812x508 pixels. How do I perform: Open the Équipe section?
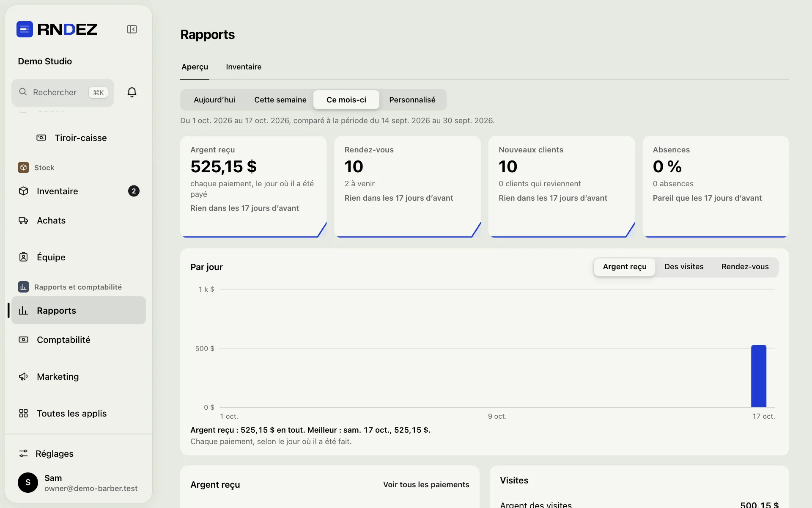pos(79,257)
